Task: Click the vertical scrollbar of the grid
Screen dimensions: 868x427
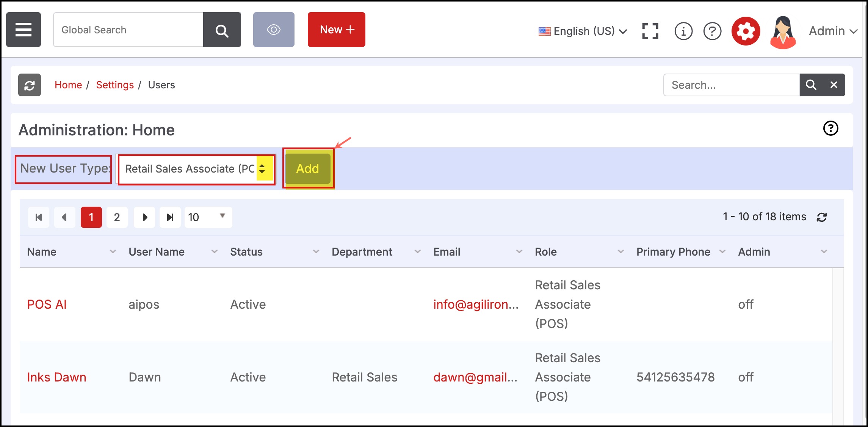Action: (x=838, y=346)
